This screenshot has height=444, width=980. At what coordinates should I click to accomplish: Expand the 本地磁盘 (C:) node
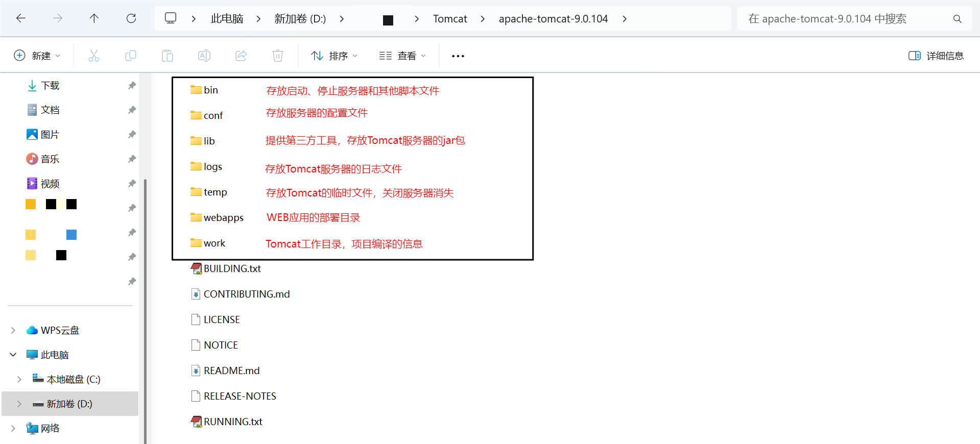click(x=19, y=379)
